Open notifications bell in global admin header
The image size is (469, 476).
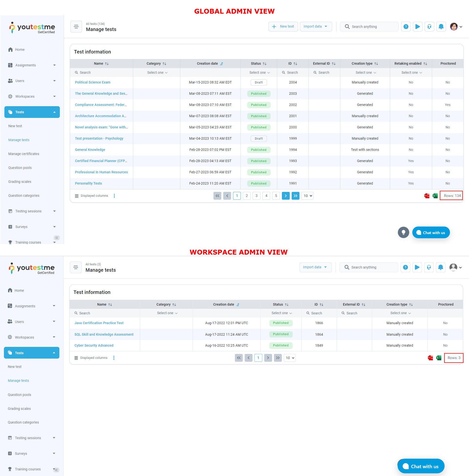tap(441, 27)
